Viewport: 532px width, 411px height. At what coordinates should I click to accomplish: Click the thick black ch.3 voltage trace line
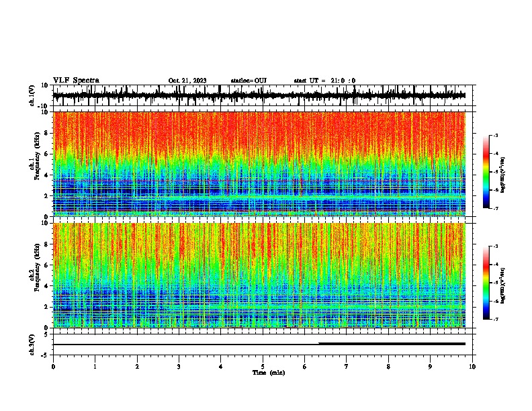tap(259, 344)
